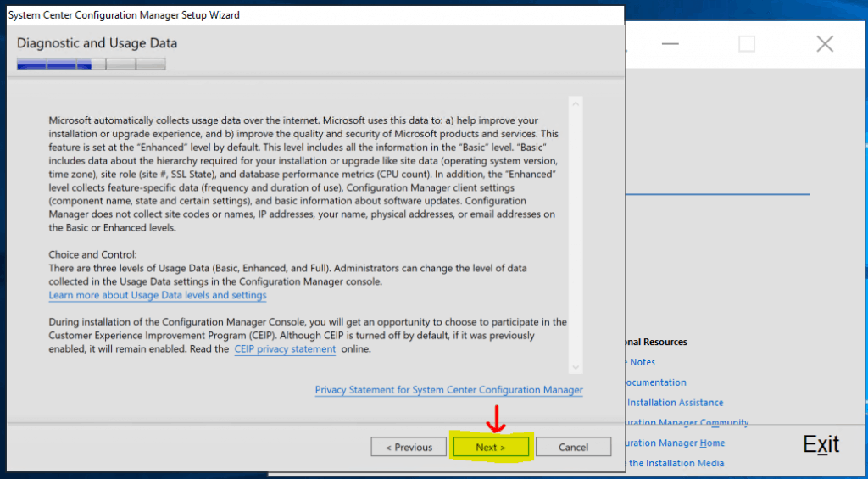The image size is (868, 479).
Task: Cancel the Setup Wizard
Action: point(573,447)
